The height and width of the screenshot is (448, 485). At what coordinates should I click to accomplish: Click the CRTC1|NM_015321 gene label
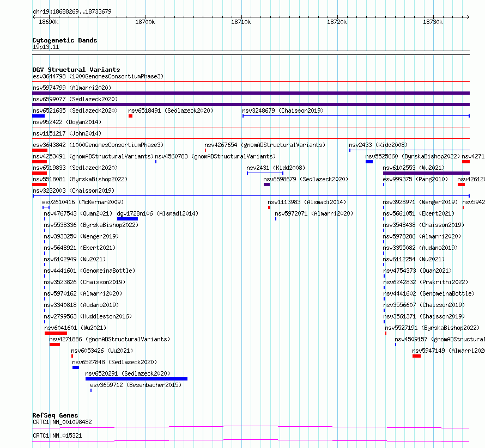pos(57,435)
